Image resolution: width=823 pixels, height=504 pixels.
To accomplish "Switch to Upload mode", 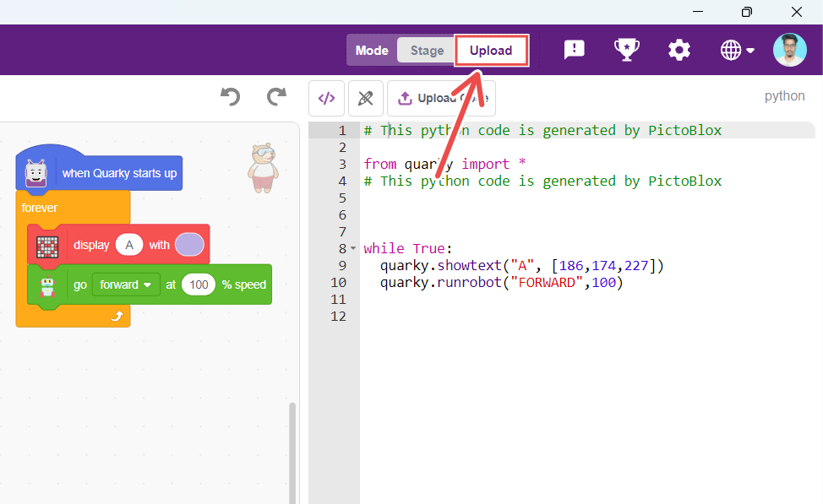I will [491, 51].
